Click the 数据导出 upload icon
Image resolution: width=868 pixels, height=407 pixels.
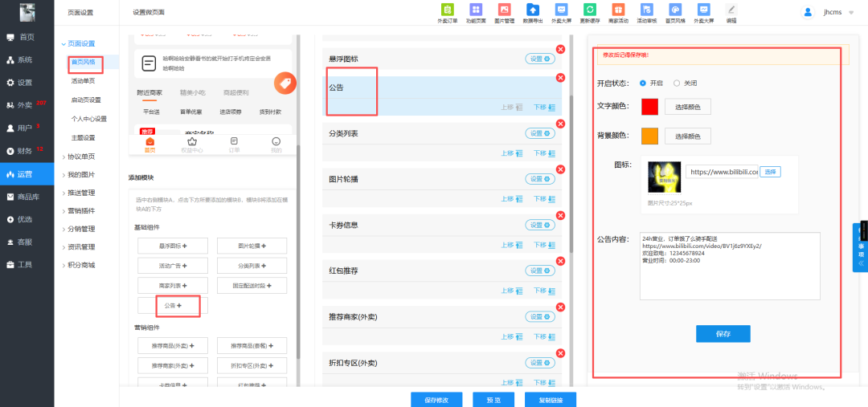click(x=531, y=10)
